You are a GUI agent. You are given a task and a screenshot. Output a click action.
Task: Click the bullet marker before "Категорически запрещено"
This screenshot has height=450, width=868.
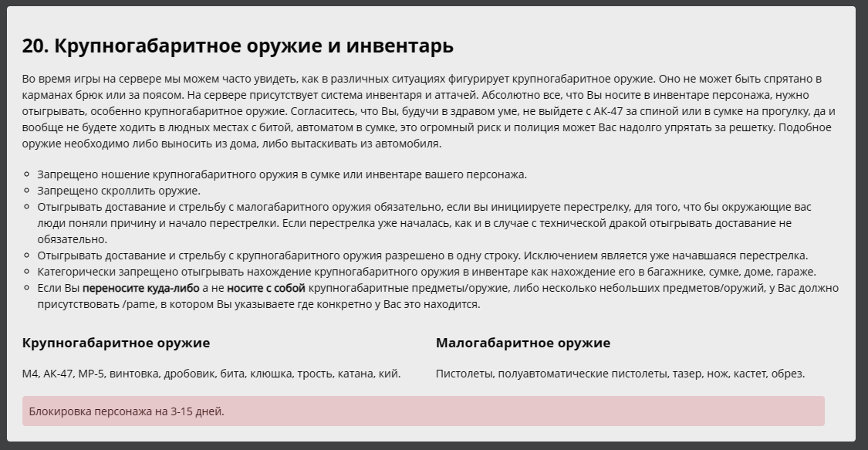28,272
